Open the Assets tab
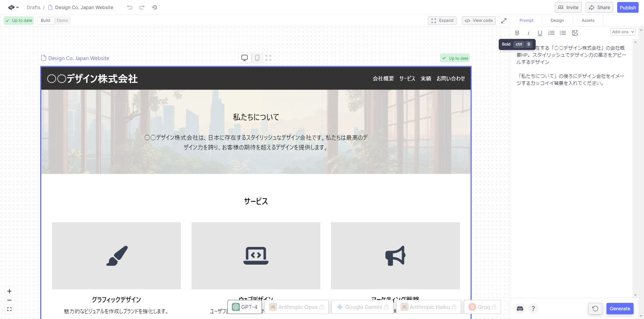The image size is (644, 319). [588, 20]
